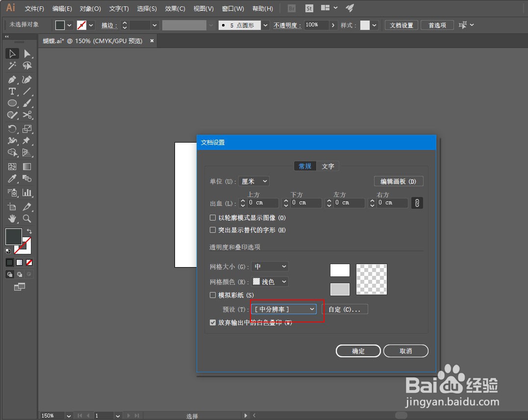Enable 以轮廓模式显示图像 checkbox
This screenshot has height=420, width=528.
click(x=213, y=218)
